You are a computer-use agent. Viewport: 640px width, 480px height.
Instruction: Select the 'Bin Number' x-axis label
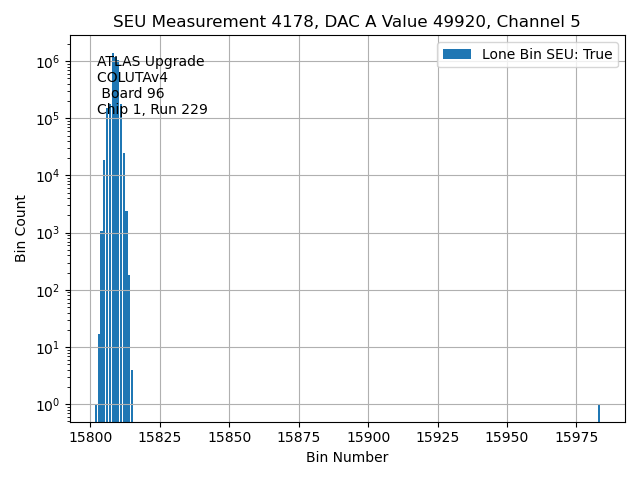coord(346,457)
